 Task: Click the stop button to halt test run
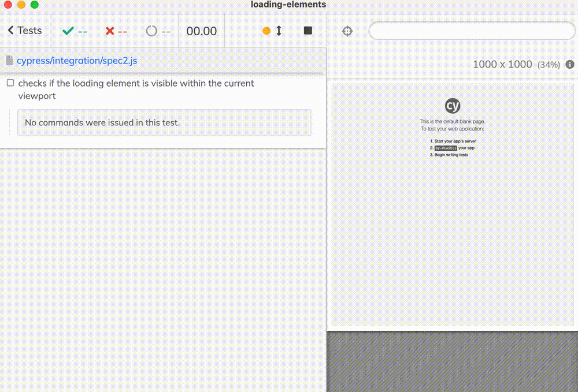point(308,30)
